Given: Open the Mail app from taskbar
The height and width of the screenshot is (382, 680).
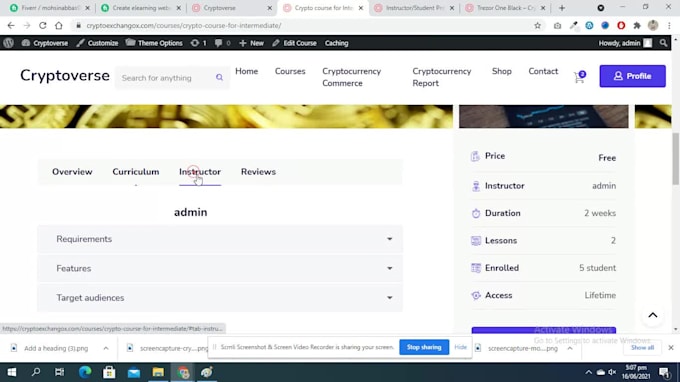Looking at the screenshot, I should (134, 372).
